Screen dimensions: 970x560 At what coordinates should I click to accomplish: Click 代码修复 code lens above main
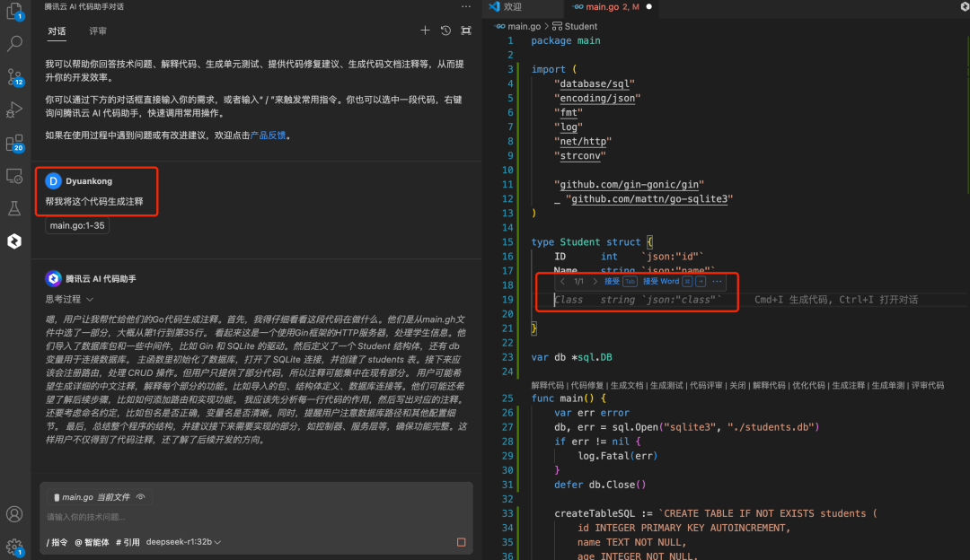[586, 386]
